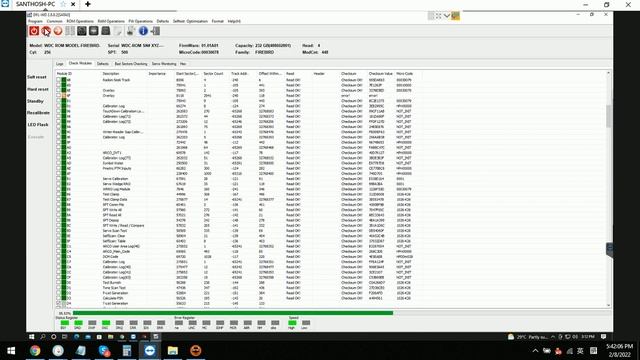Open Calculator from host taskbar
Image resolution: width=640 pixels, height=360 pixels.
click(x=127, y=351)
